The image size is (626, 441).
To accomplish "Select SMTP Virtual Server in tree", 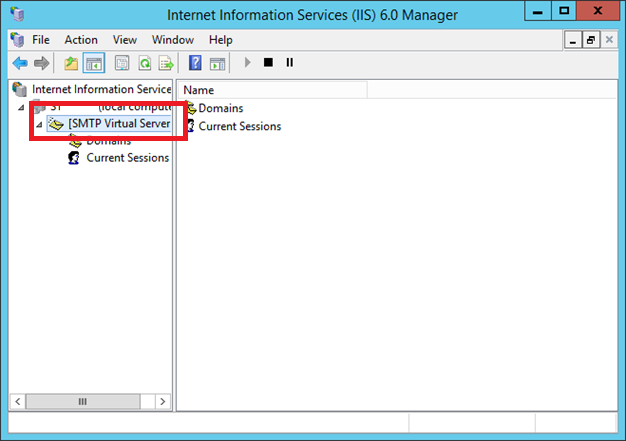I will (x=119, y=124).
